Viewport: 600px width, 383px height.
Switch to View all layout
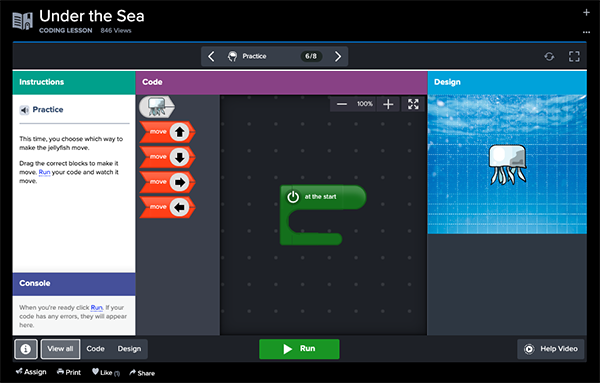[60, 349]
